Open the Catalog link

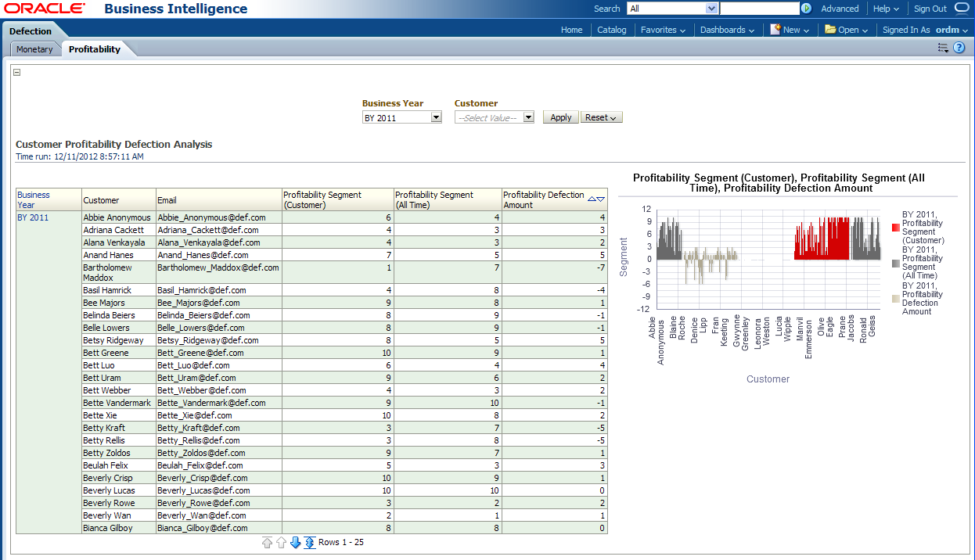pyautogui.click(x=611, y=30)
